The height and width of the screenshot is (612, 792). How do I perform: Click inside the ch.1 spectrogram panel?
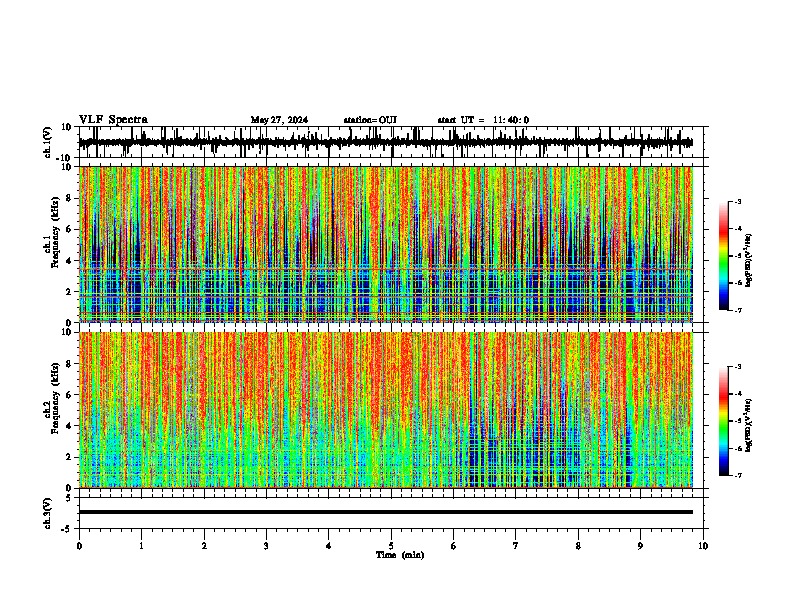point(385,244)
